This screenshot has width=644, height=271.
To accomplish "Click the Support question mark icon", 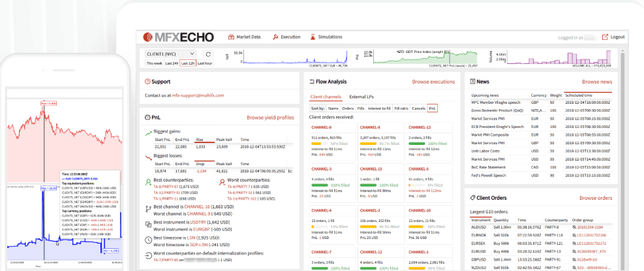I will tap(147, 82).
